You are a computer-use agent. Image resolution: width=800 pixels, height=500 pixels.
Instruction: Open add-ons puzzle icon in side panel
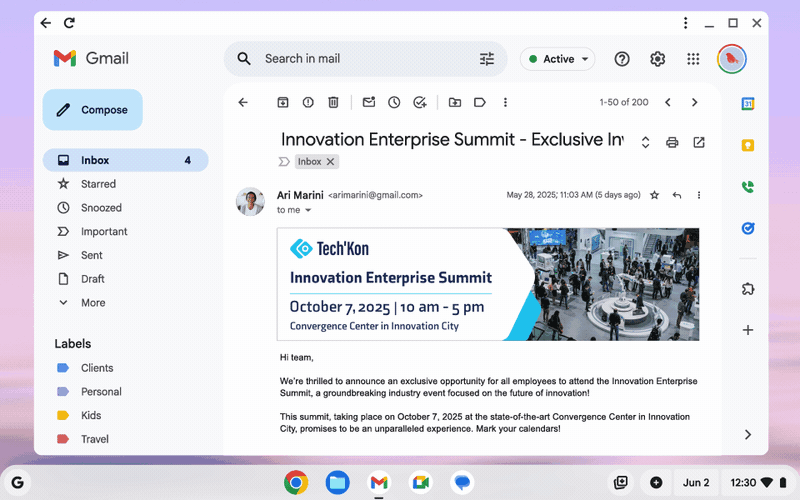pos(748,289)
